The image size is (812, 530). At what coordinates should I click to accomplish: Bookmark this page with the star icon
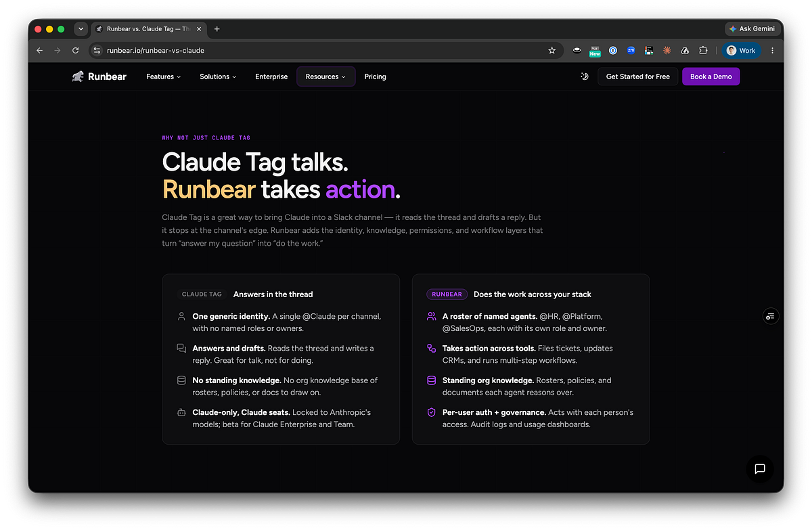(551, 50)
